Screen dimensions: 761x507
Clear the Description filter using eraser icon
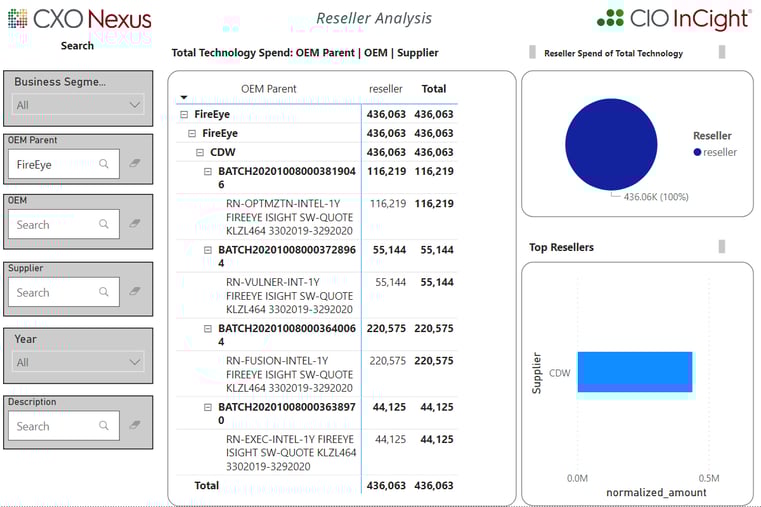[135, 426]
